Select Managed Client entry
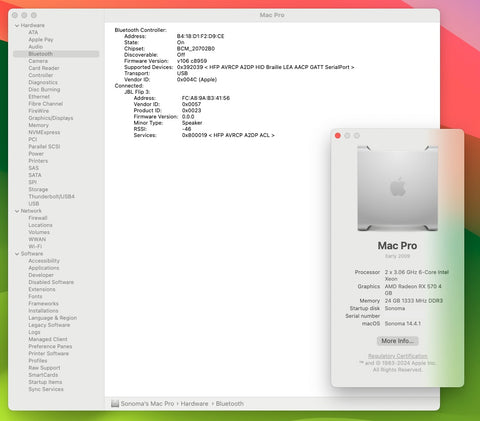The height and width of the screenshot is (421, 480). [x=48, y=339]
